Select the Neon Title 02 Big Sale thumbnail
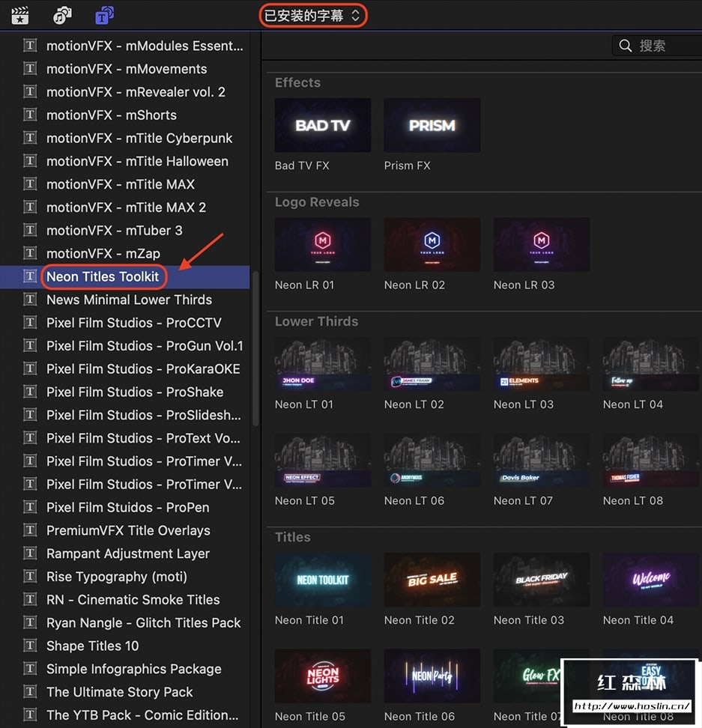The width and height of the screenshot is (702, 728). tap(432, 580)
